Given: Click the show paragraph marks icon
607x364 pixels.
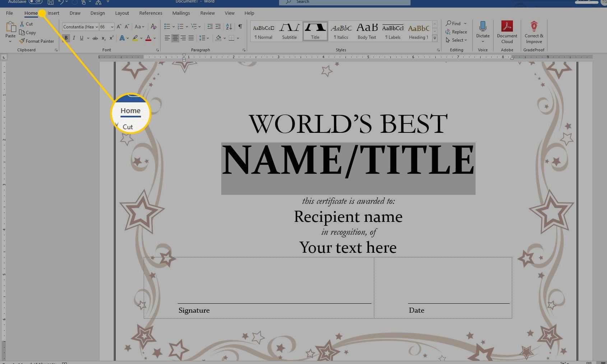Looking at the screenshot, I should tap(240, 27).
